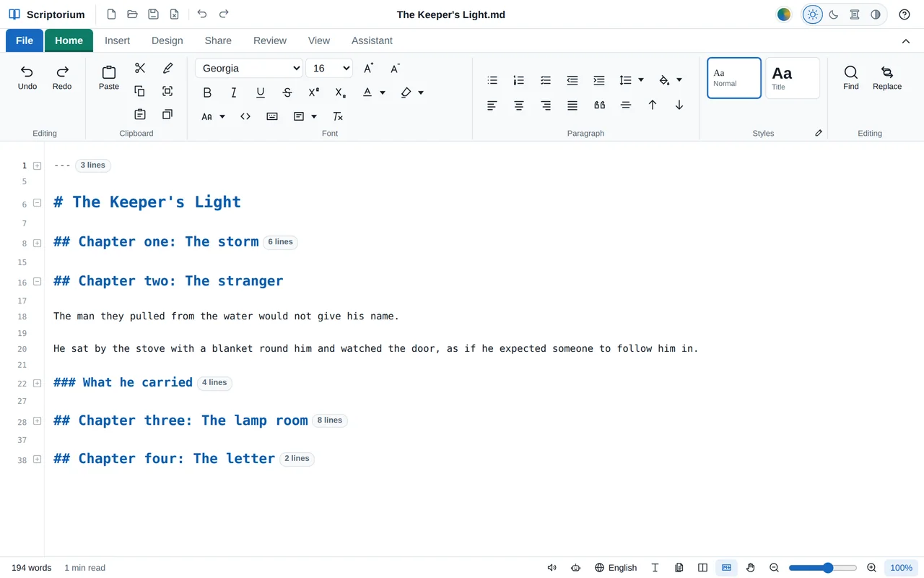This screenshot has height=578, width=924.
Task: Toggle the read aloud speaker
Action: 552,568
